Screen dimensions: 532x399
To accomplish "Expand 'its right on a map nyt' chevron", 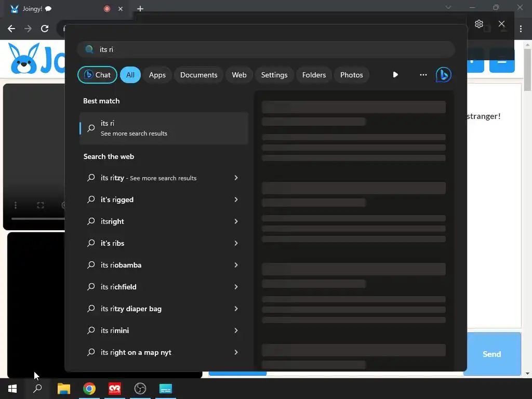I will click(x=236, y=352).
